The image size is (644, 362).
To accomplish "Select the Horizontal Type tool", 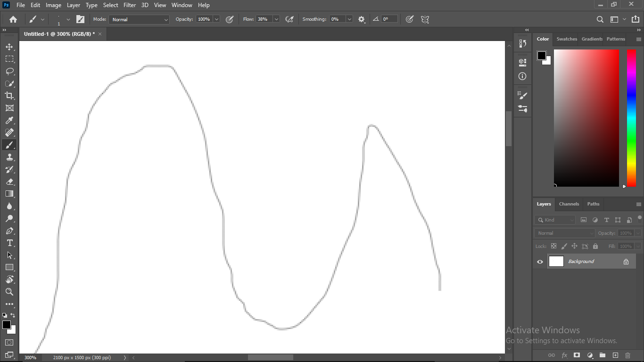I will coord(9,243).
